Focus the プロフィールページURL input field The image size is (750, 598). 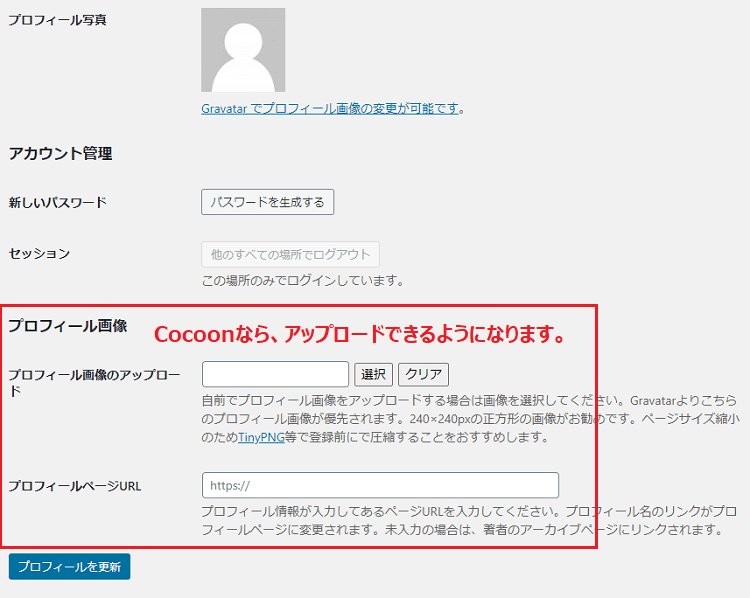pos(380,485)
